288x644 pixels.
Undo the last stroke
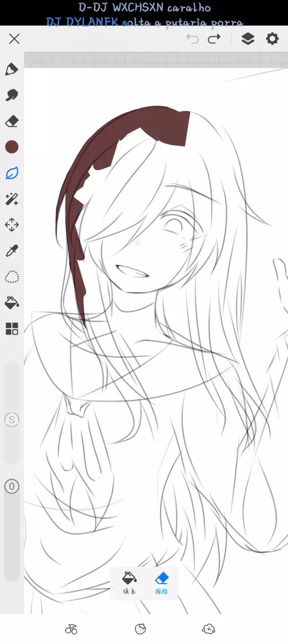click(192, 39)
